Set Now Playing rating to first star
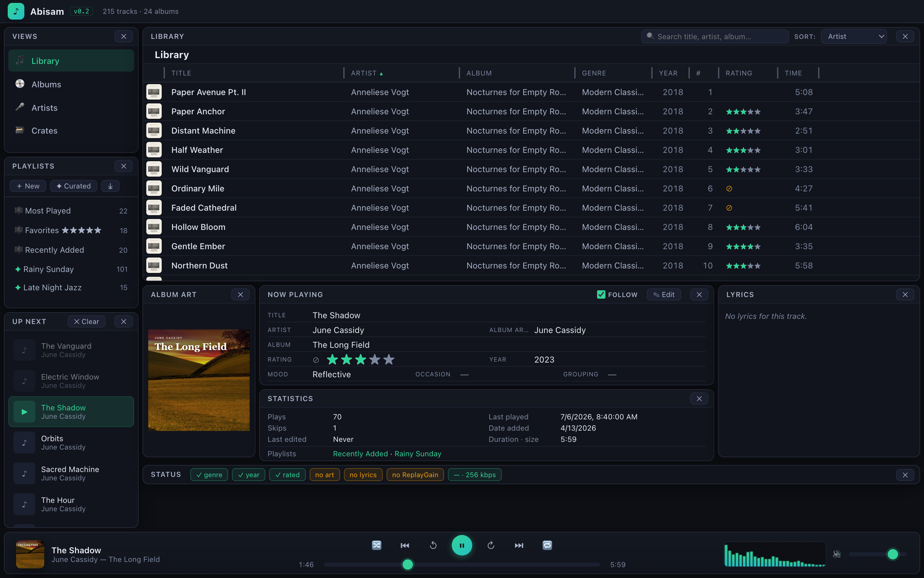Viewport: 924px width, 578px height. coord(332,359)
